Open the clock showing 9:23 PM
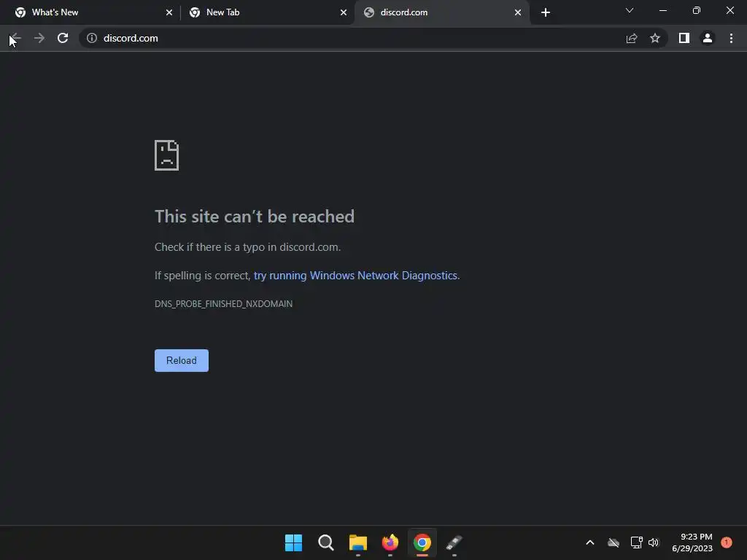The width and height of the screenshot is (747, 560). tap(692, 542)
